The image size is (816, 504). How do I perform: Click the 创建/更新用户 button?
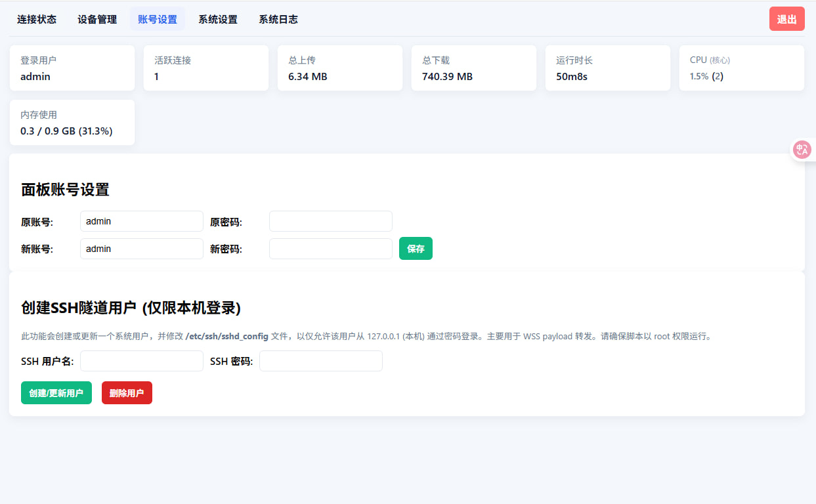pos(56,393)
